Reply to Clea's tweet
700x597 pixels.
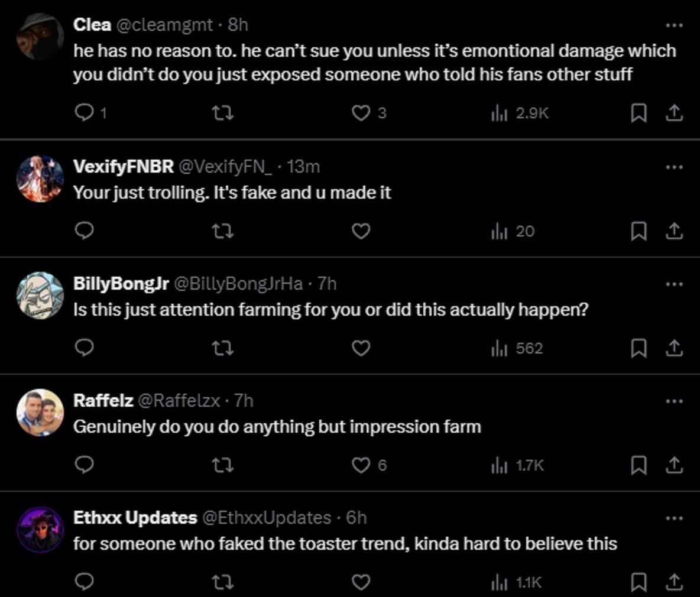[85, 112]
